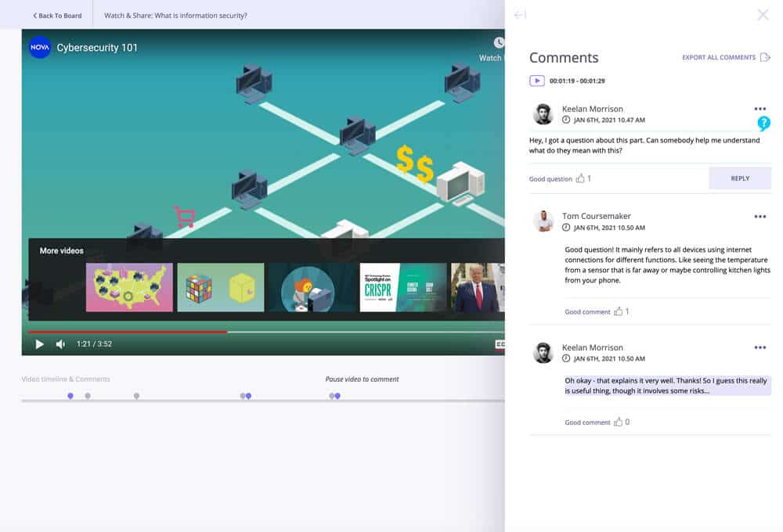This screenshot has width=783, height=532.
Task: Play the Cybersecurity 101 video
Action: [39, 344]
